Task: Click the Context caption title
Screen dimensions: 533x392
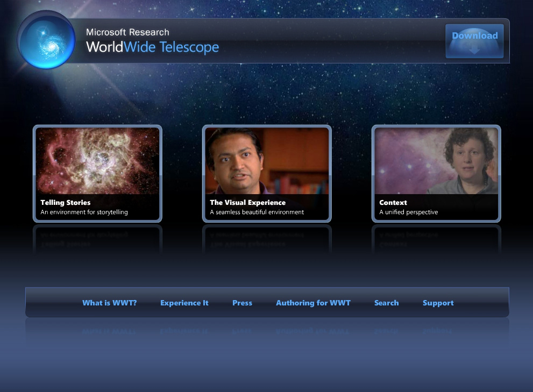Action: coord(393,203)
